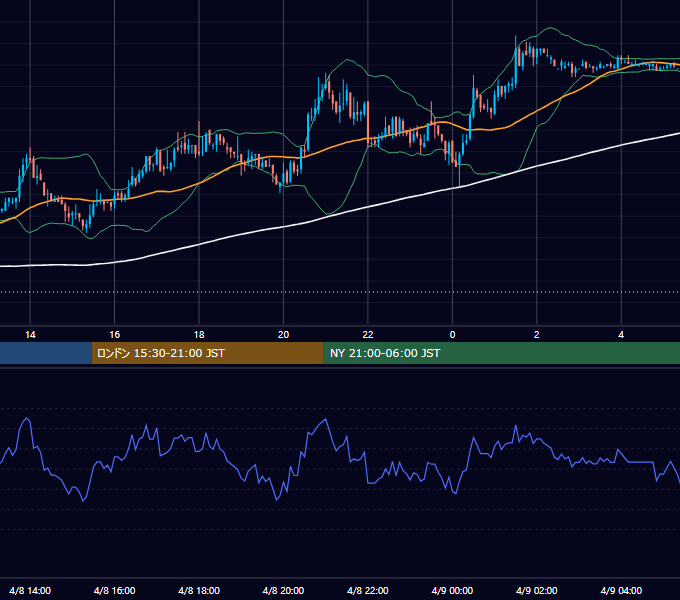Click the 4/8 16:00 oscillator time label
Screen dimensions: 680x600
click(114, 590)
